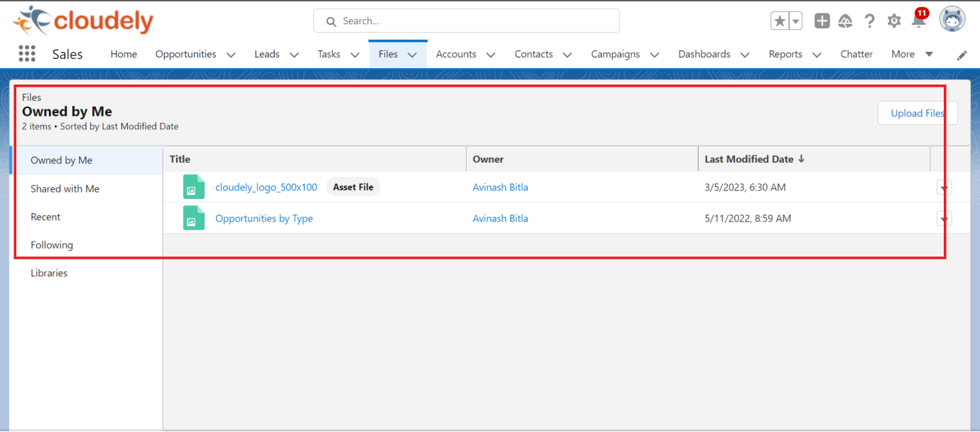Click the pencil icon to edit navigation
Viewport: 980px width, 432px height.
tap(962, 55)
